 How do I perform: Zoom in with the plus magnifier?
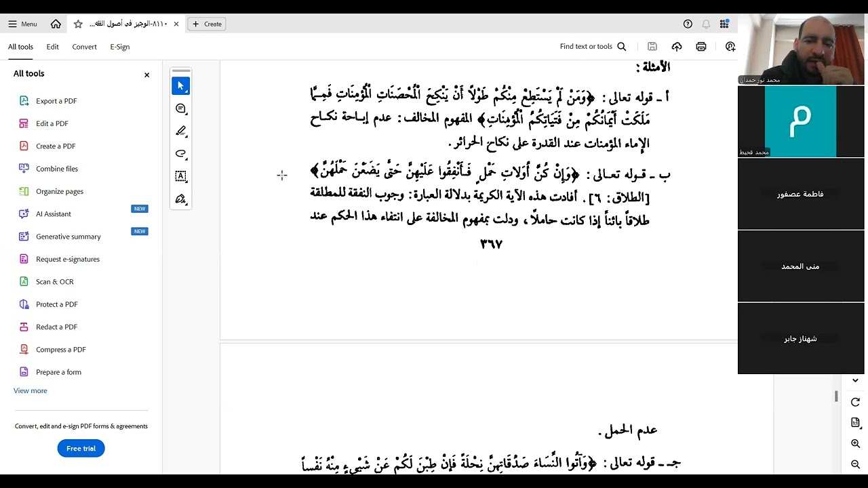coord(855,444)
